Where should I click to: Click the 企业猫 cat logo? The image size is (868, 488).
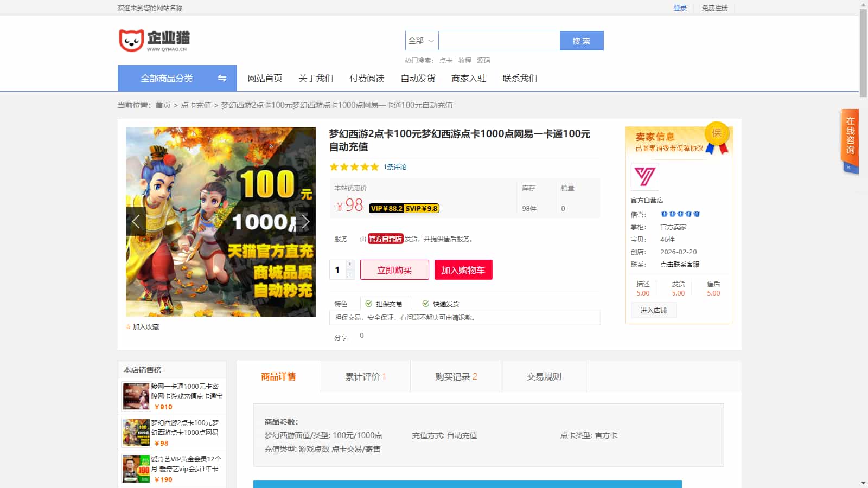pos(154,41)
